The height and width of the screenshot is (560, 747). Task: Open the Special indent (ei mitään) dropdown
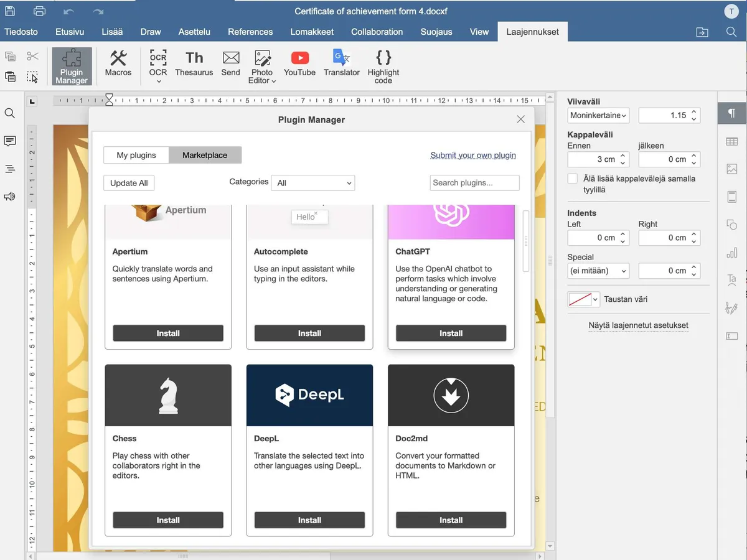(x=599, y=271)
